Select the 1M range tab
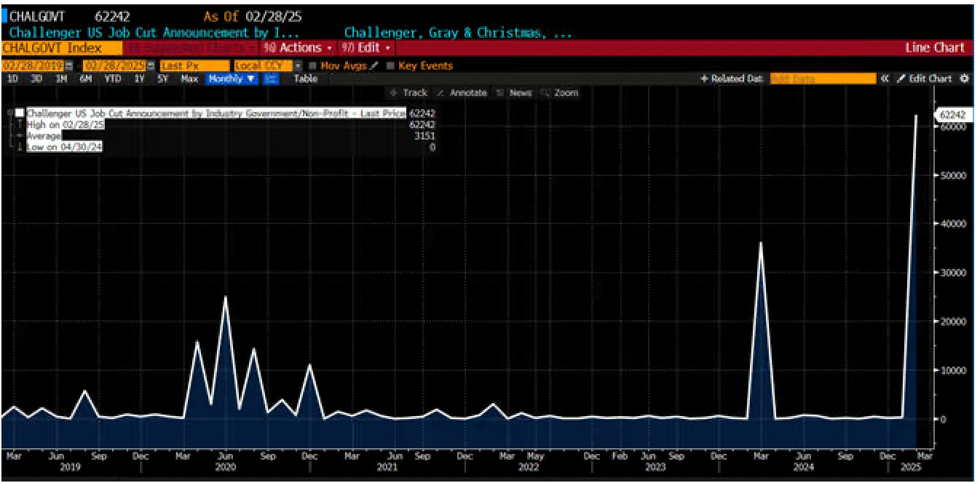The height and width of the screenshot is (483, 980). tap(62, 79)
